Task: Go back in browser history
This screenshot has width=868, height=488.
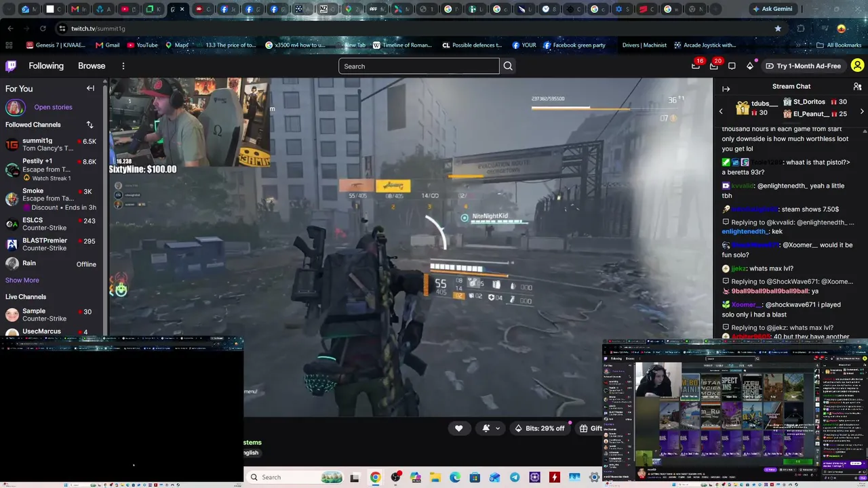Action: click(10, 28)
